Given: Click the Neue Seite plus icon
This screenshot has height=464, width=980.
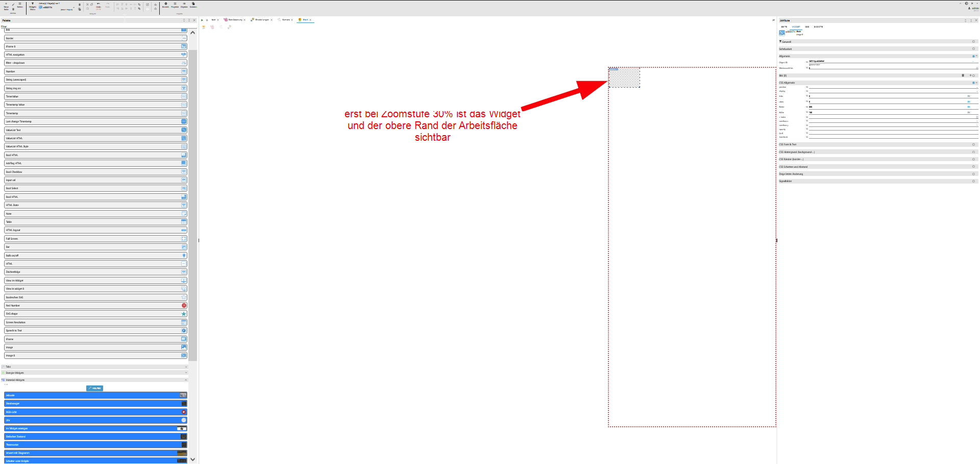Looking at the screenshot, I should click(6, 4).
